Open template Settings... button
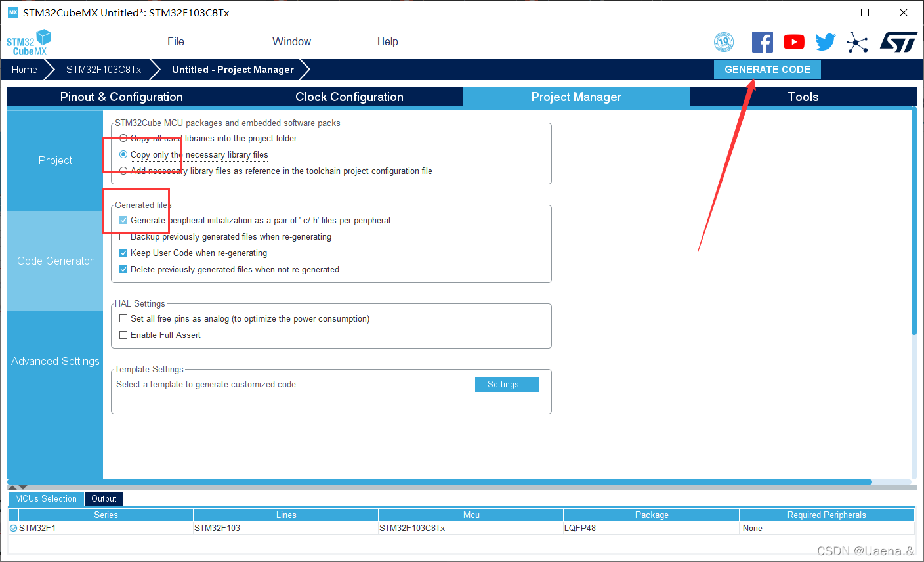Image resolution: width=924 pixels, height=562 pixels. 507,385
